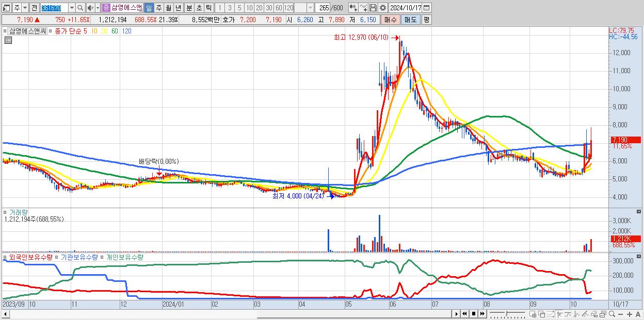
Task: Choose the 3 interval button
Action: [x=230, y=8]
